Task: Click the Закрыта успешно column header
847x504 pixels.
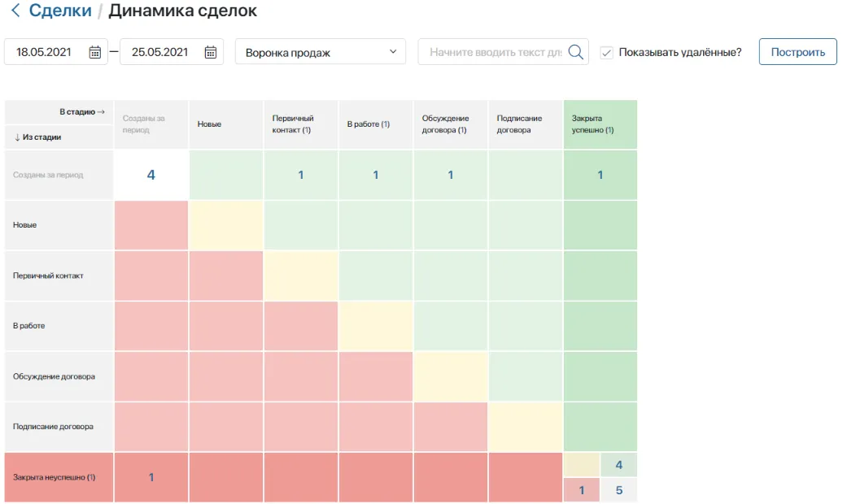Action: (x=600, y=124)
